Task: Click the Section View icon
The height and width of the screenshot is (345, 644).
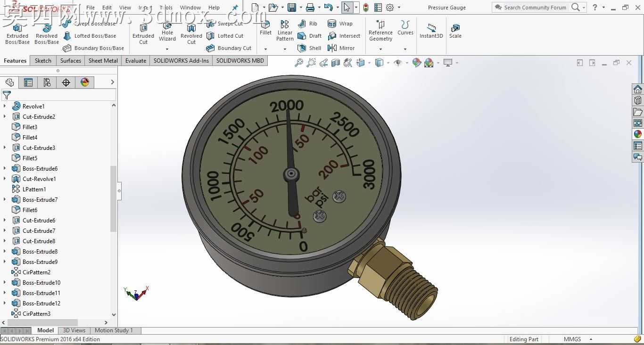Action: (336, 63)
